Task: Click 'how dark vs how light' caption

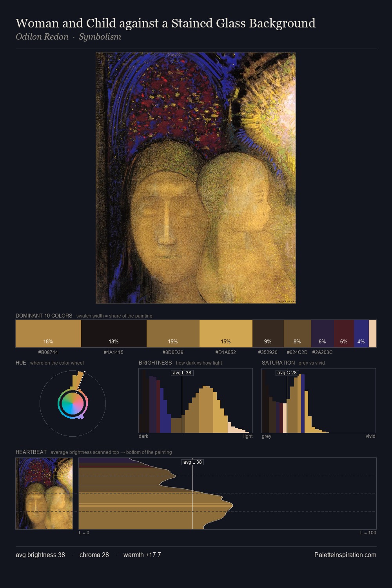Action: click(199, 363)
